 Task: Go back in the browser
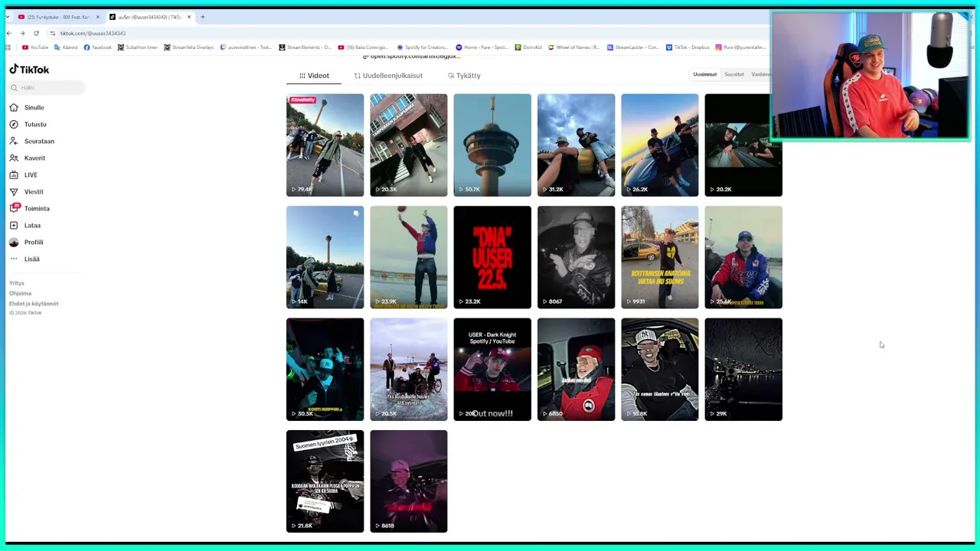[x=8, y=33]
